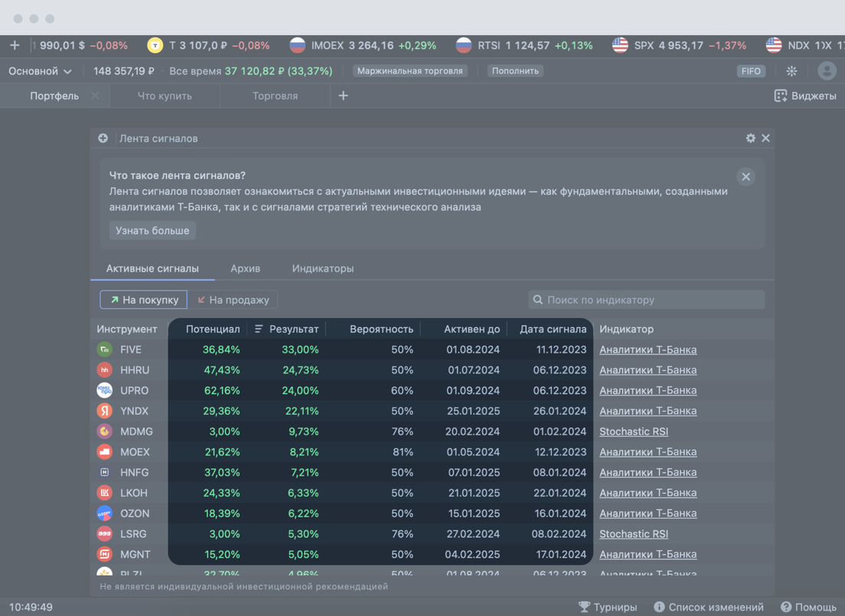The height and width of the screenshot is (616, 845).
Task: Open 'Аналитики Т-Банка' link in OZON row
Action: pyautogui.click(x=648, y=513)
